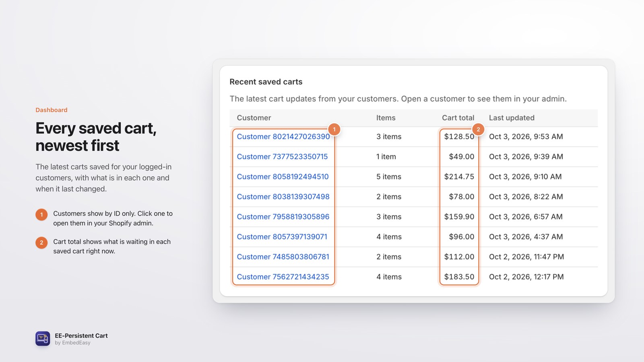Select the $112.00 cart total
Screen dimensions: 644x362
459,257
